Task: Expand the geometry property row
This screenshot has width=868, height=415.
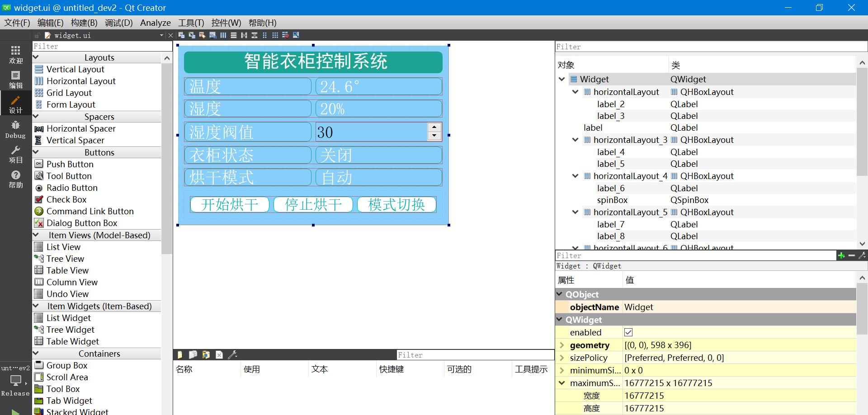Action: 562,345
